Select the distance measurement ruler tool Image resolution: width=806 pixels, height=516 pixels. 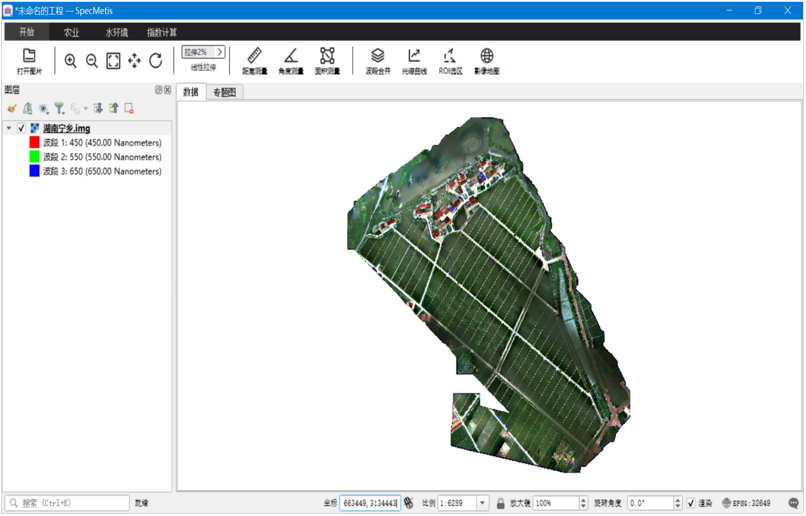point(254,59)
